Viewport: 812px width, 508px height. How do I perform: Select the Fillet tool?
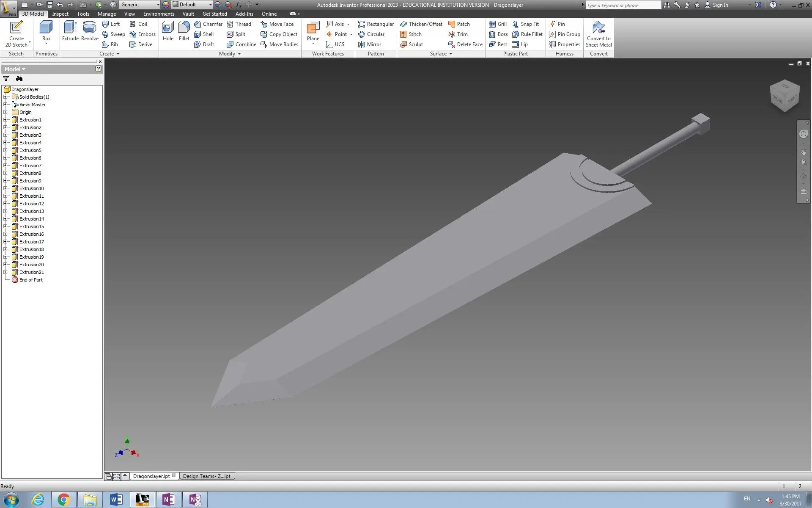pos(184,31)
